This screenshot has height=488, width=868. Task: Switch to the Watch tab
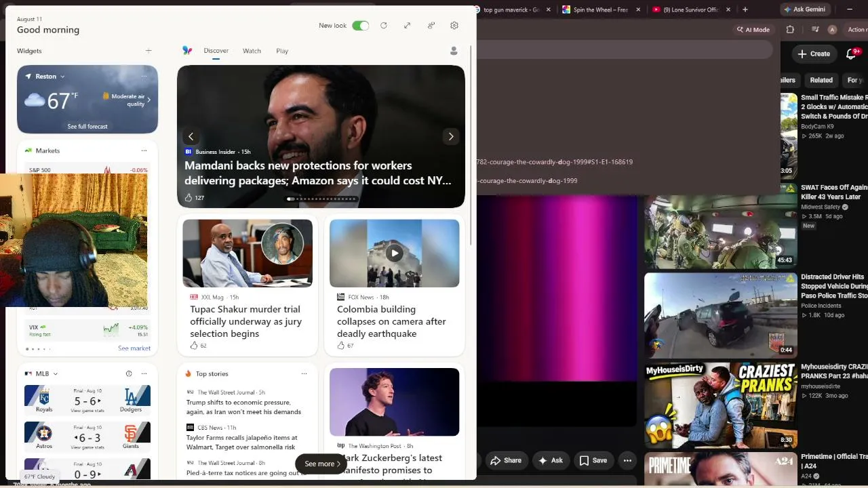point(252,51)
